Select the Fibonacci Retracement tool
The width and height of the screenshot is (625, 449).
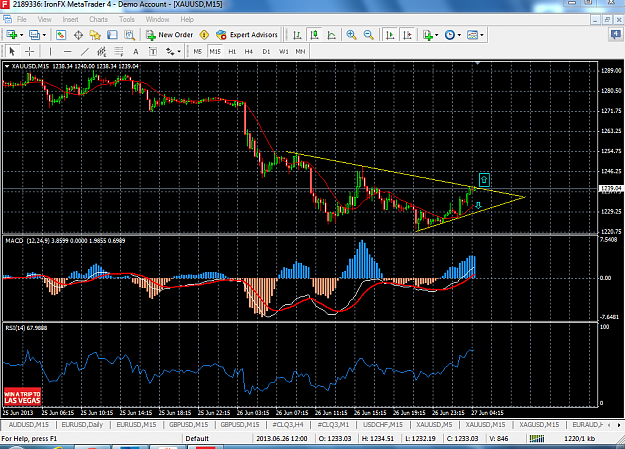119,51
